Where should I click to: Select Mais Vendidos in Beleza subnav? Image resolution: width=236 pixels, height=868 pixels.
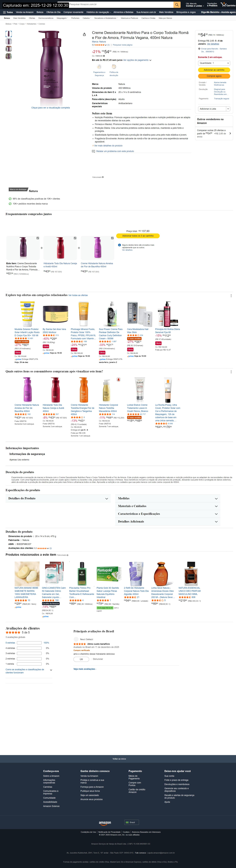19,18
